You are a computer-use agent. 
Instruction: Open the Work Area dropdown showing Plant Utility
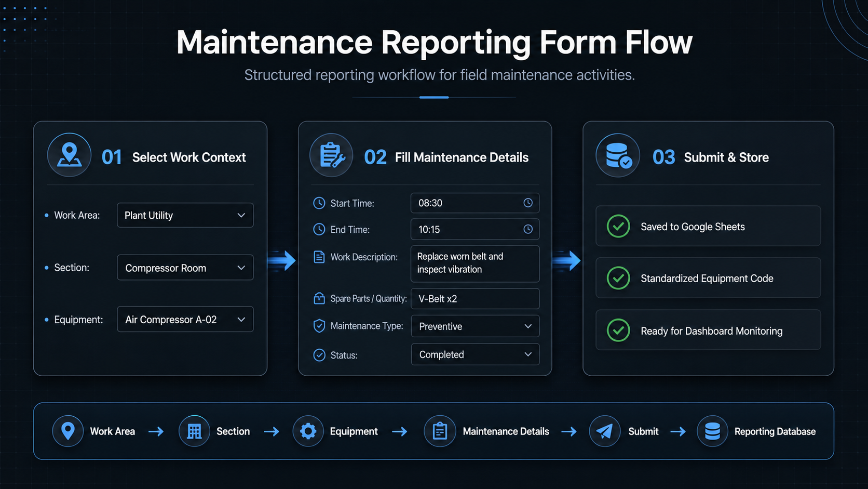pyautogui.click(x=185, y=215)
